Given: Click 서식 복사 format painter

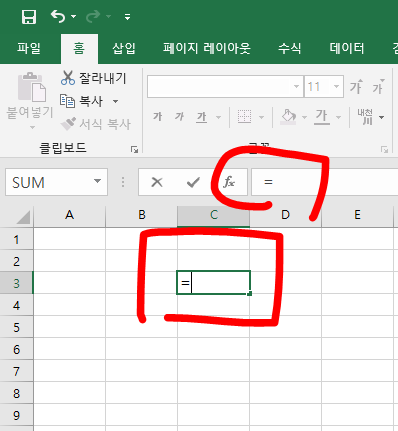Looking at the screenshot, I should [96, 124].
